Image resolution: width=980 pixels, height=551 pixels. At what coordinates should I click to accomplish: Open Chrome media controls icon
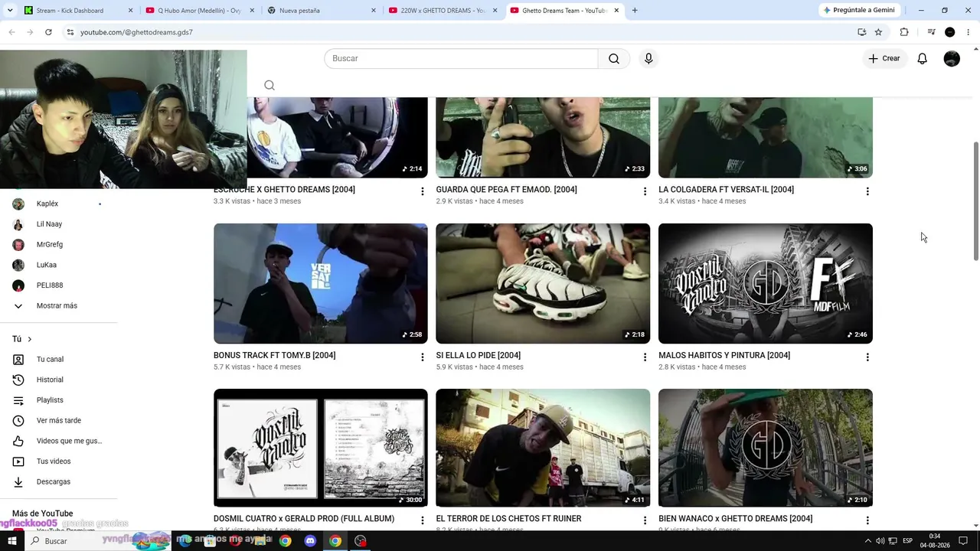[x=931, y=32]
